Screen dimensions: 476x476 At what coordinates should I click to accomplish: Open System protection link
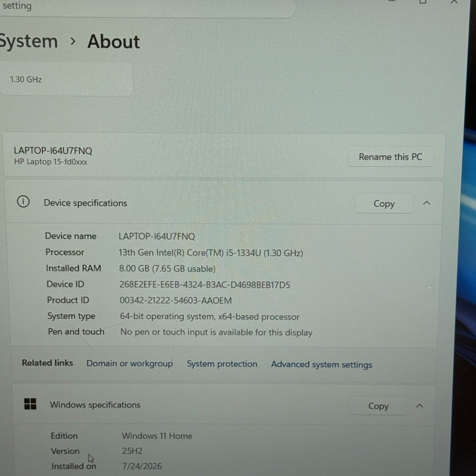(x=222, y=364)
